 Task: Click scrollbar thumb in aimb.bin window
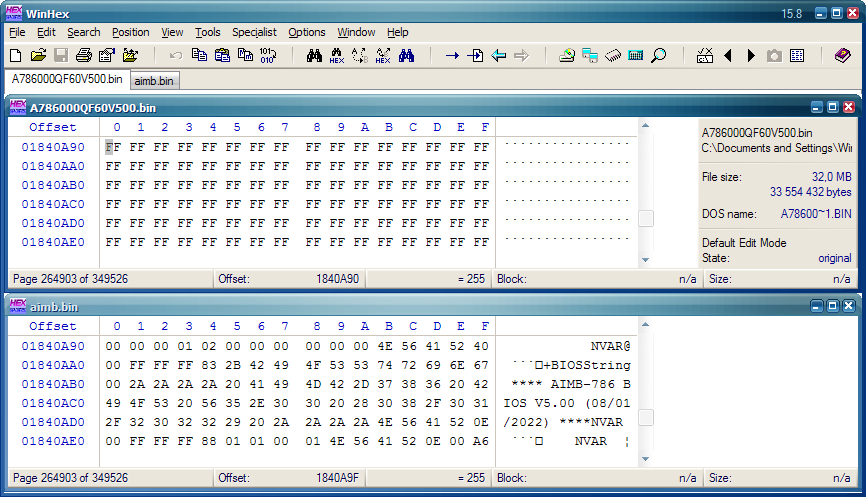(646, 417)
